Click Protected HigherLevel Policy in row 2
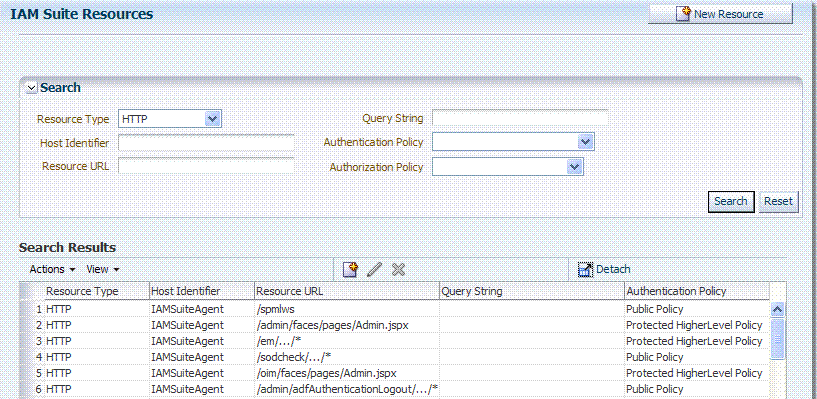Viewport: 817px width, 399px height. click(x=694, y=326)
